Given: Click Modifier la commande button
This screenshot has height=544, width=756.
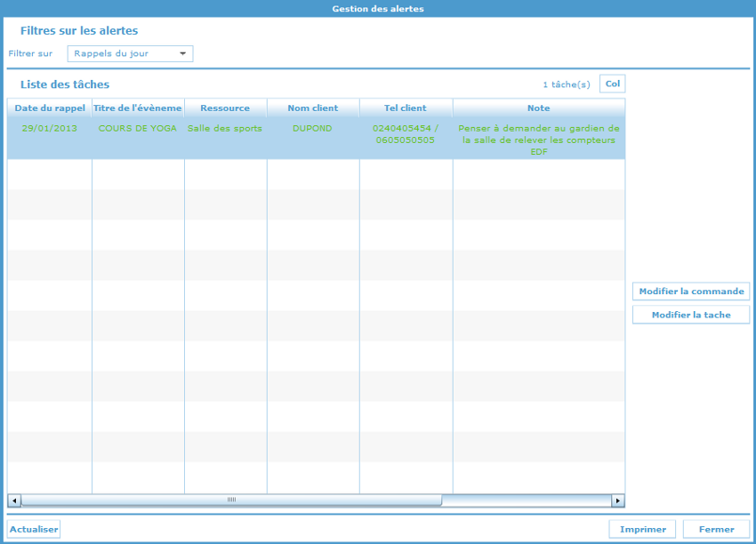Looking at the screenshot, I should [x=691, y=291].
